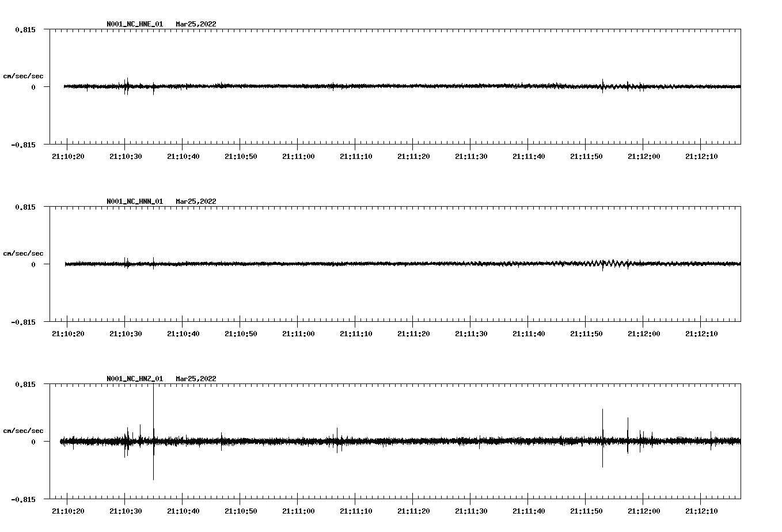This screenshot has height=532, width=782.
Task: Click the 21:11:30 time label under HNN plot
Action: click(x=471, y=333)
